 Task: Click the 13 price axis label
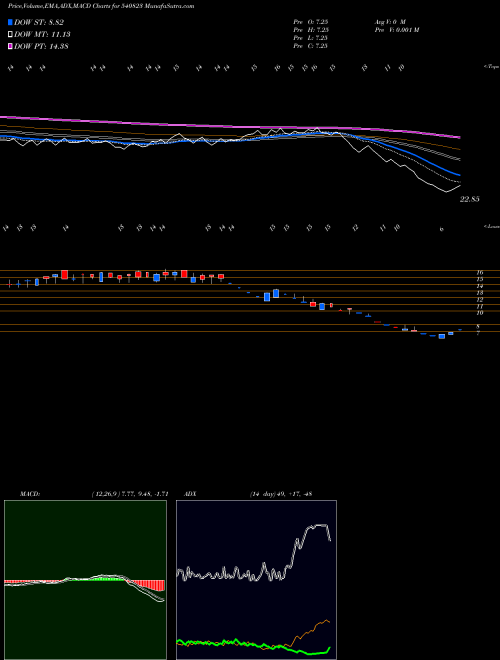(x=480, y=293)
